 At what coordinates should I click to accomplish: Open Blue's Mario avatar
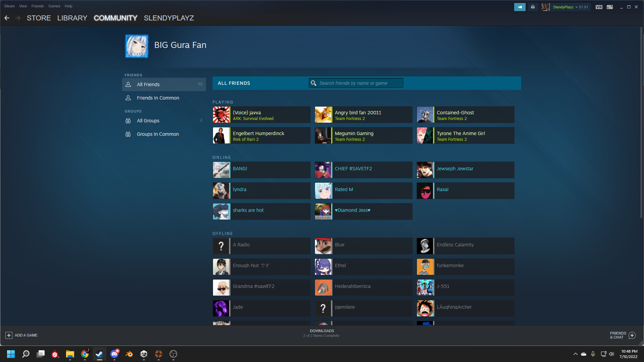tap(323, 246)
